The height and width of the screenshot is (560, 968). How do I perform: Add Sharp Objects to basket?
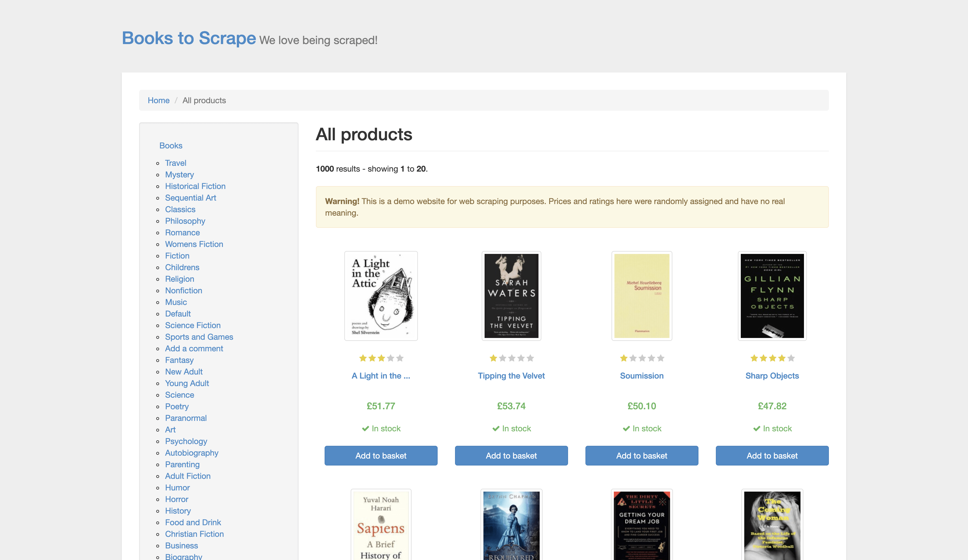tap(772, 456)
